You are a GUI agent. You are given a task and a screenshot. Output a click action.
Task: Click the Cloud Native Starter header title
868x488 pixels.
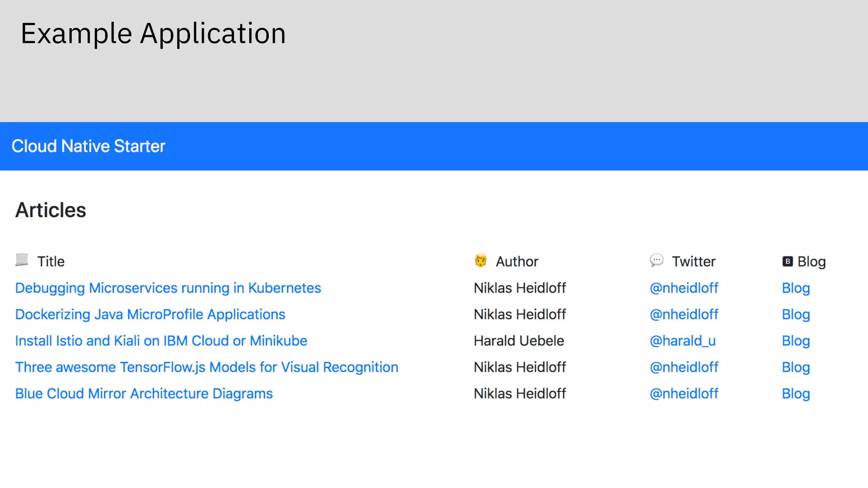[x=88, y=146]
